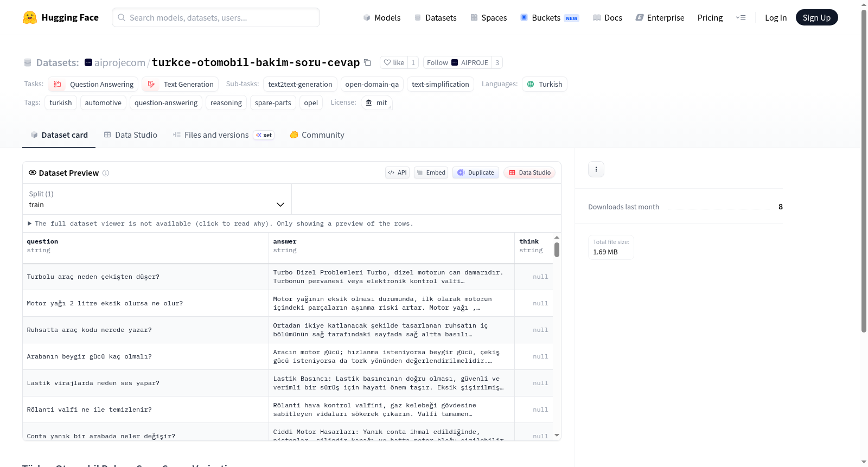Click the table scrollbar down arrow
Viewport: 868px width, 467px height.
tap(557, 435)
